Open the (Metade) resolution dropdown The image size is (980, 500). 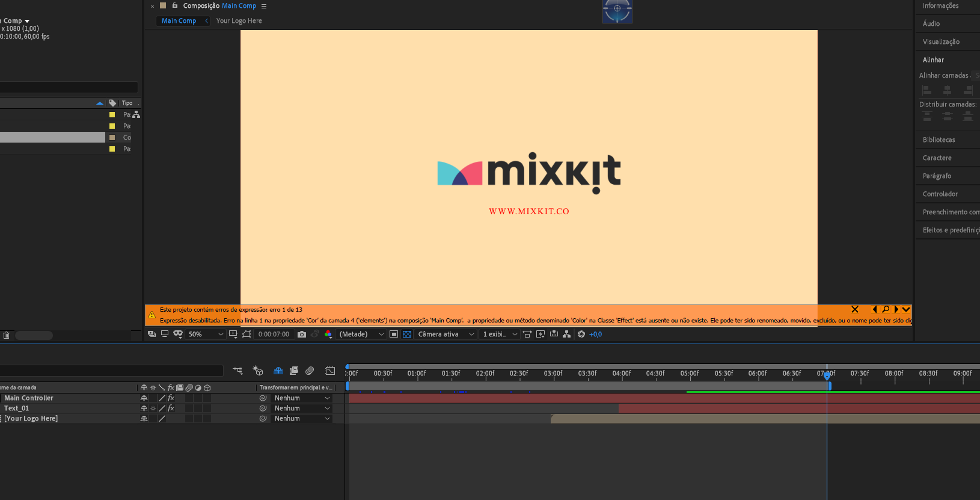[361, 335]
